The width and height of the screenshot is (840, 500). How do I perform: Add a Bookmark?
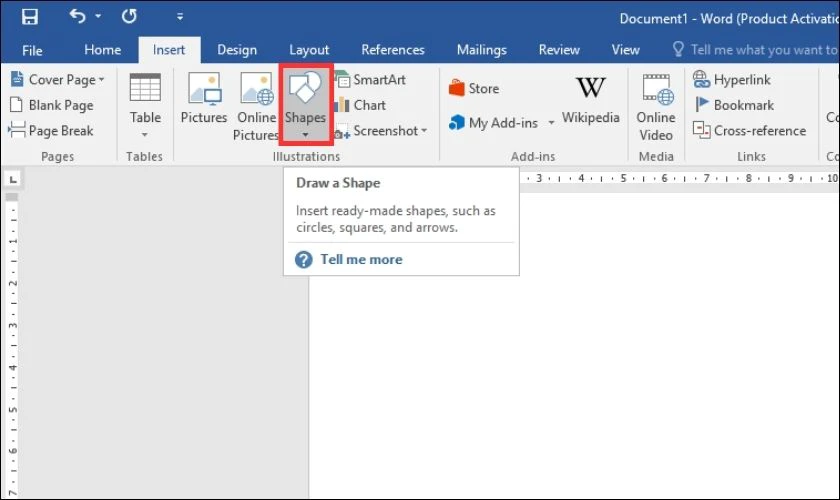733,105
